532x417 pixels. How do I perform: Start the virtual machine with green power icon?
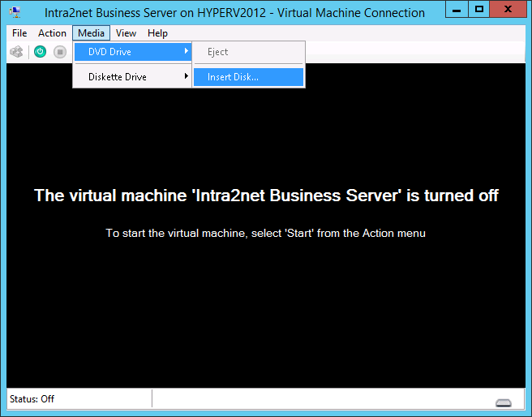(x=40, y=52)
